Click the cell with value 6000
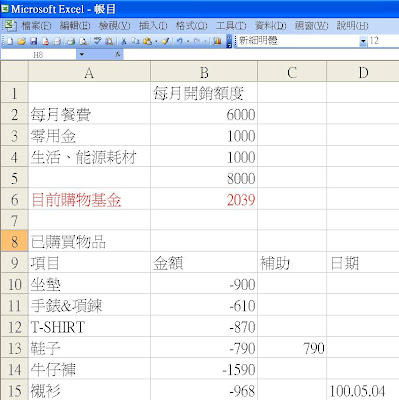 tap(204, 114)
